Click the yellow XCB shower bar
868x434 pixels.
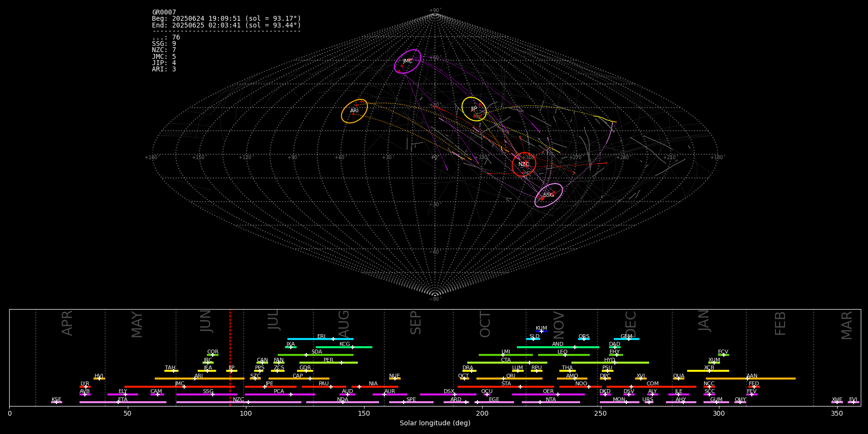tap(708, 371)
